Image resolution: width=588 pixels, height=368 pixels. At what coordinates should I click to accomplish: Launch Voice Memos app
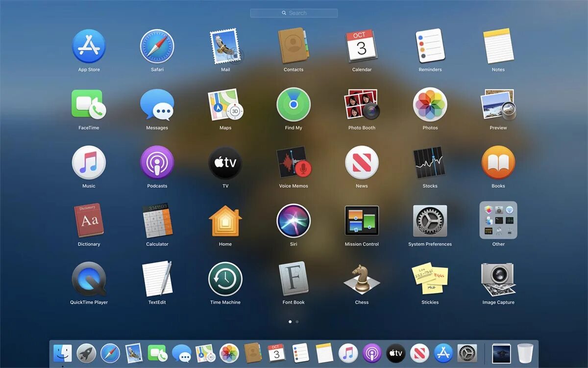coord(294,163)
